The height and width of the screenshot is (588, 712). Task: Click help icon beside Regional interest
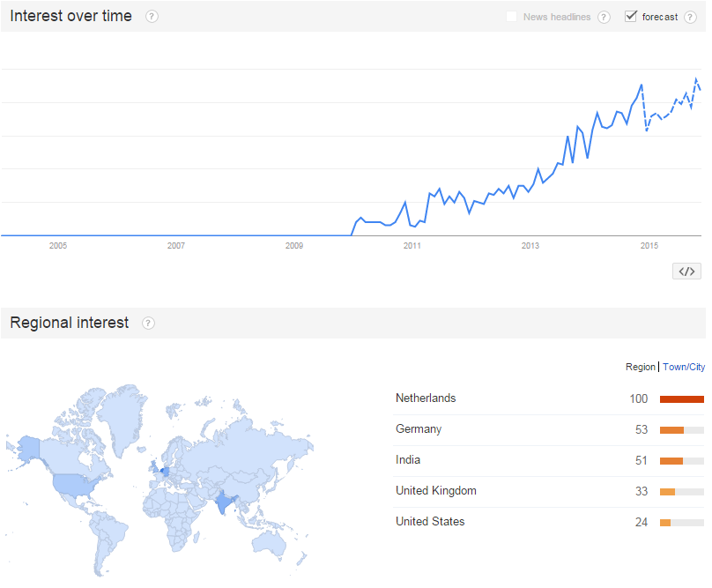point(149,323)
